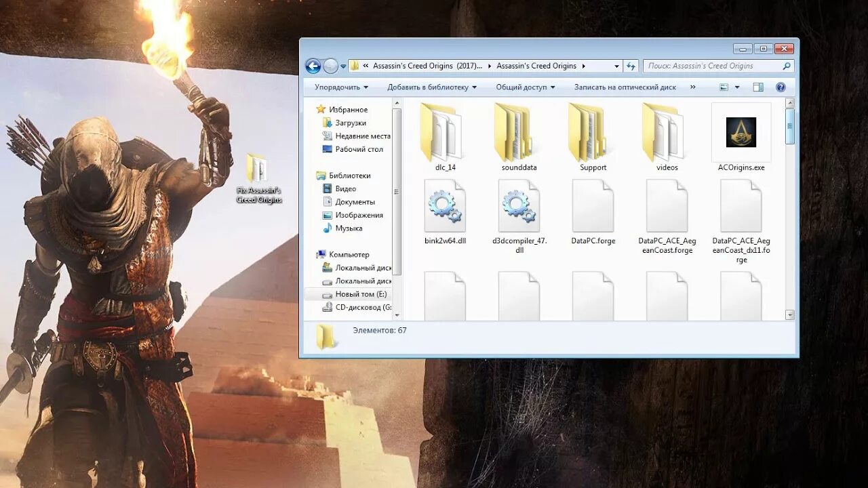
Task: Show more toolbar commands chevron
Action: pos(692,87)
